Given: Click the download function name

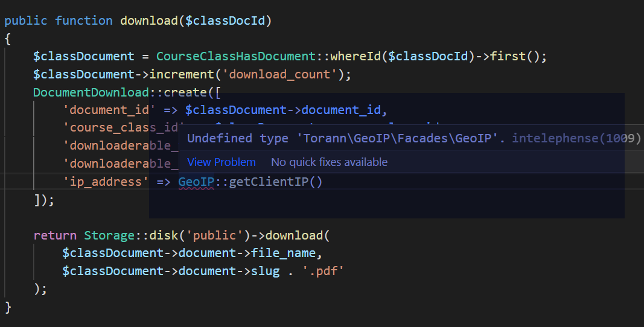Looking at the screenshot, I should coord(149,21).
